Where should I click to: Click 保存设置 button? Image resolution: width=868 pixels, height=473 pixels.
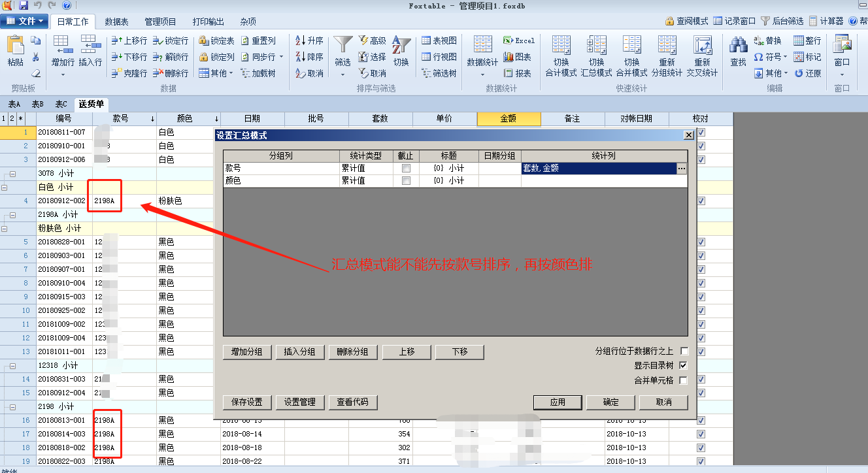tap(247, 402)
